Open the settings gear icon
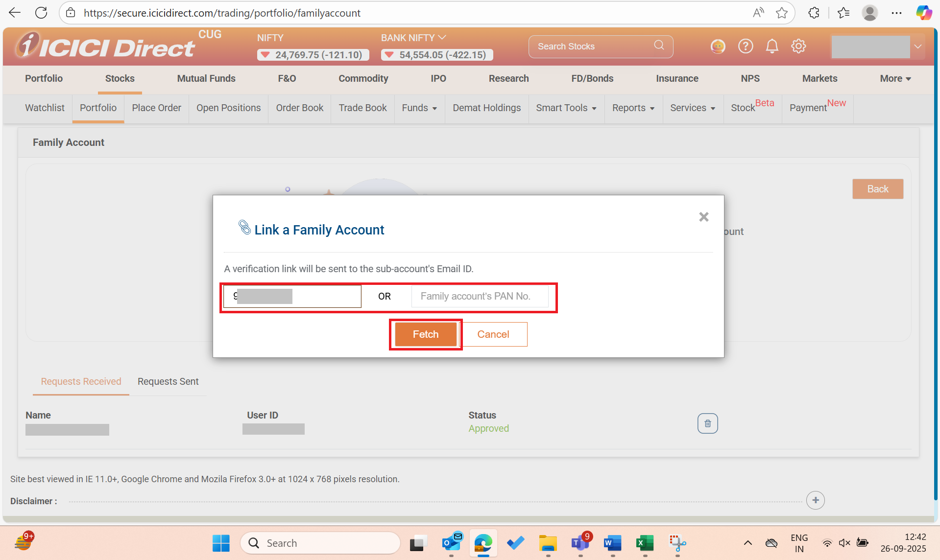The width and height of the screenshot is (940, 560). coord(798,47)
